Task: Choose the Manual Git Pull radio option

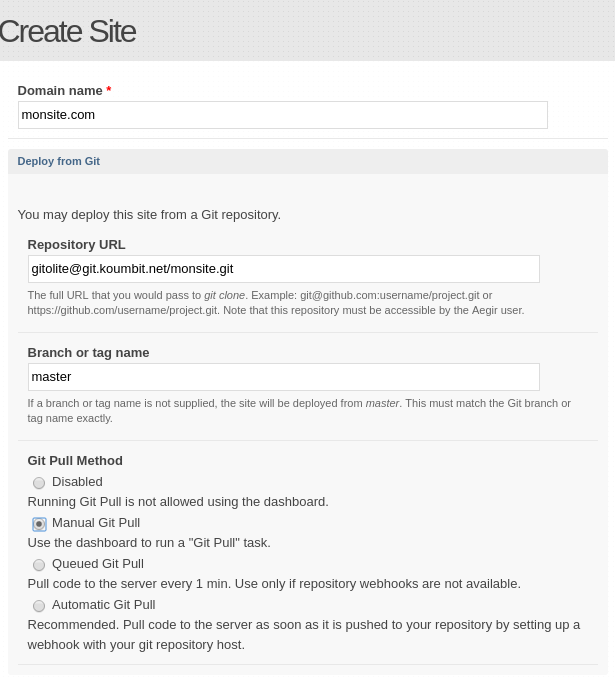Action: (x=39, y=524)
